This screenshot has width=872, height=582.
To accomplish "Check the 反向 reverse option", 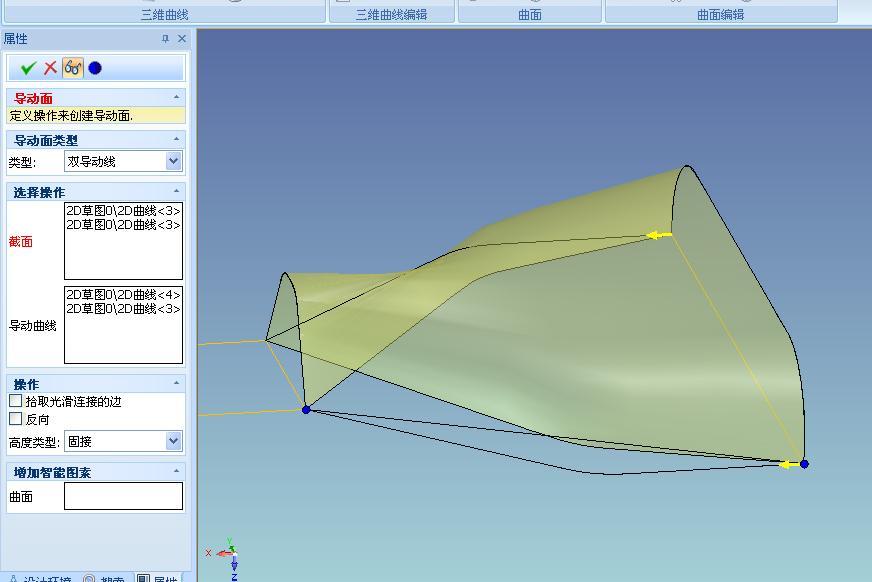I will pos(16,419).
